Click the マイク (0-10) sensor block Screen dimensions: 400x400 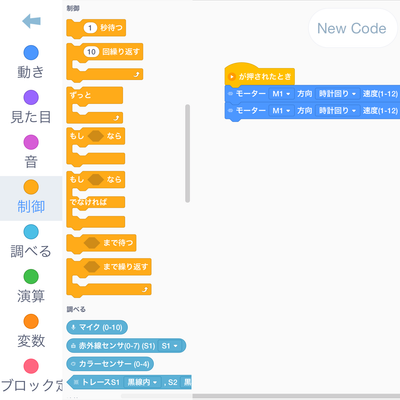click(x=97, y=327)
